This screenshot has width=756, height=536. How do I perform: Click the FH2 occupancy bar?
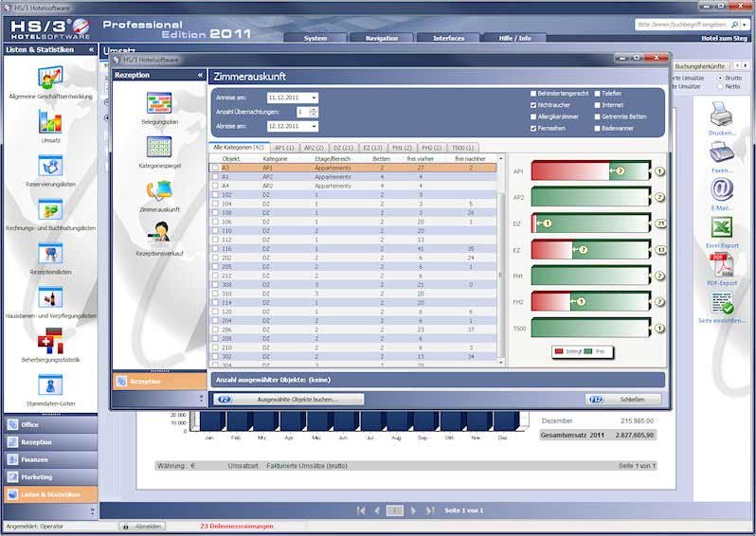590,302
